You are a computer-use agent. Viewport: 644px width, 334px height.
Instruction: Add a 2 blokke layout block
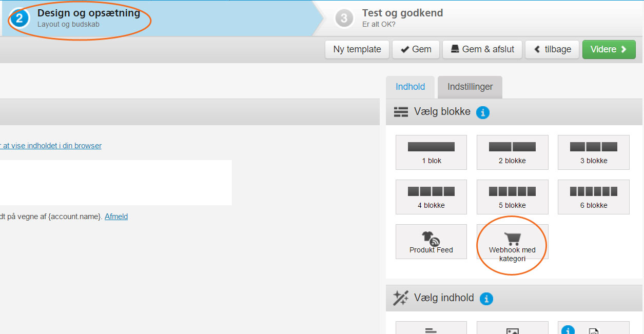512,152
